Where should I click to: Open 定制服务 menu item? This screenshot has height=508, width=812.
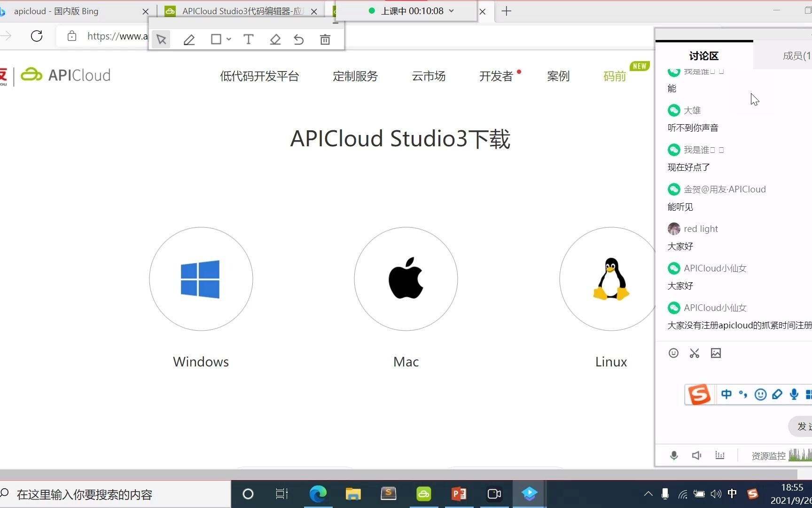pyautogui.click(x=355, y=76)
